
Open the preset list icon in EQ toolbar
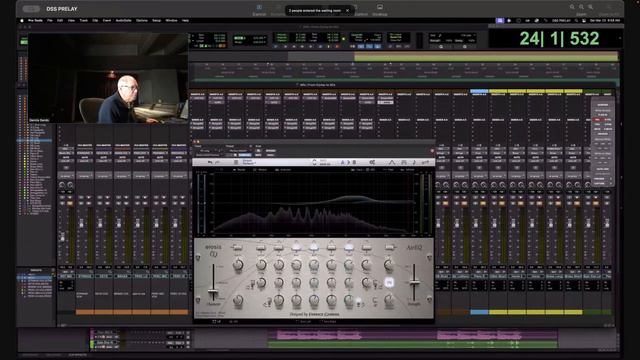pos(236,162)
